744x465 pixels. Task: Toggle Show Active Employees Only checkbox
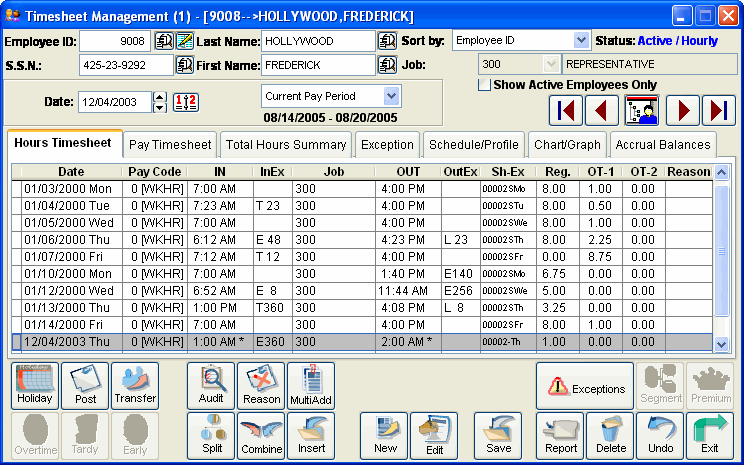[484, 85]
